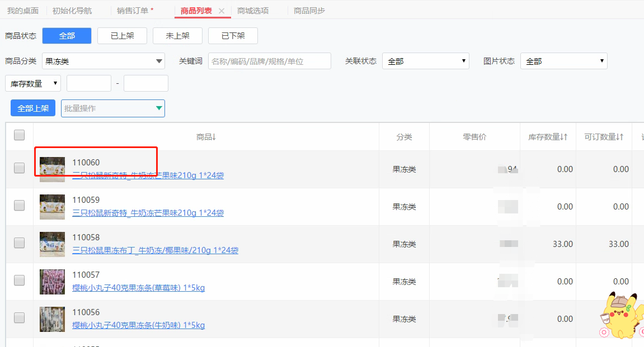Screen dimensions: 644x347
Task: Open product link under code 110060
Action: pyautogui.click(x=148, y=175)
